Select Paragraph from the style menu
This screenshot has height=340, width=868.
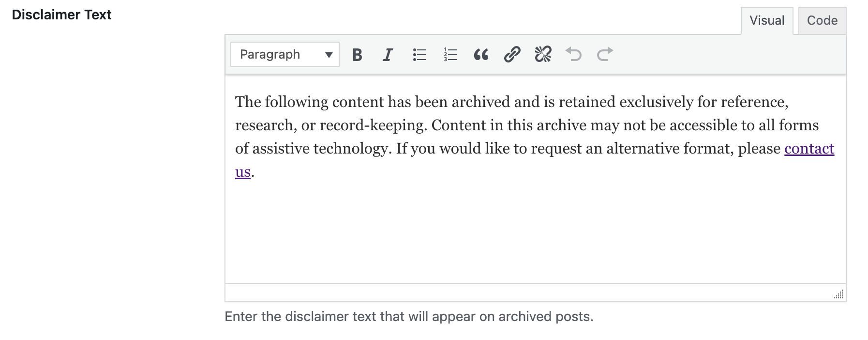click(x=270, y=55)
